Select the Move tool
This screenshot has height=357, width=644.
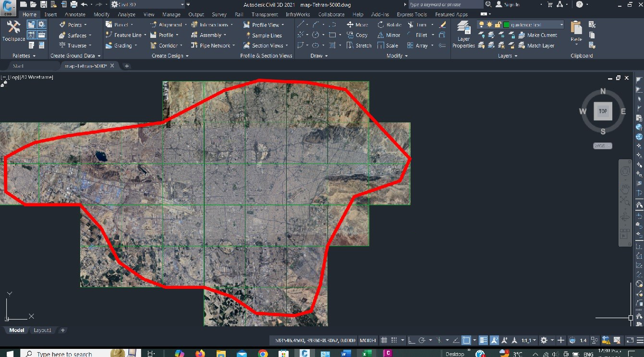coord(357,24)
